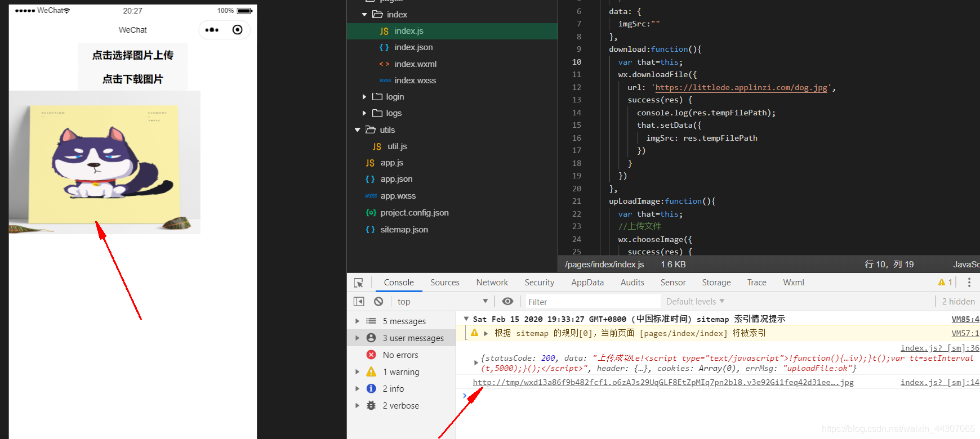Click the index.json braces icon

pos(384,48)
